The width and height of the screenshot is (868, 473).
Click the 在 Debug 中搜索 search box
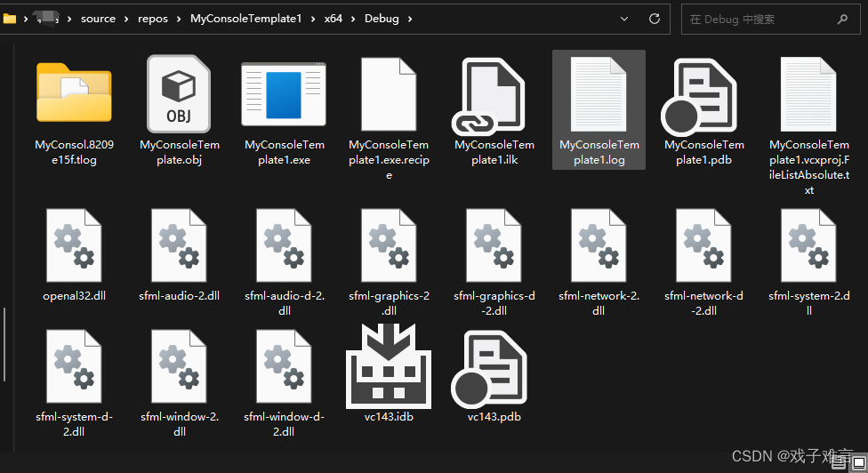770,20
